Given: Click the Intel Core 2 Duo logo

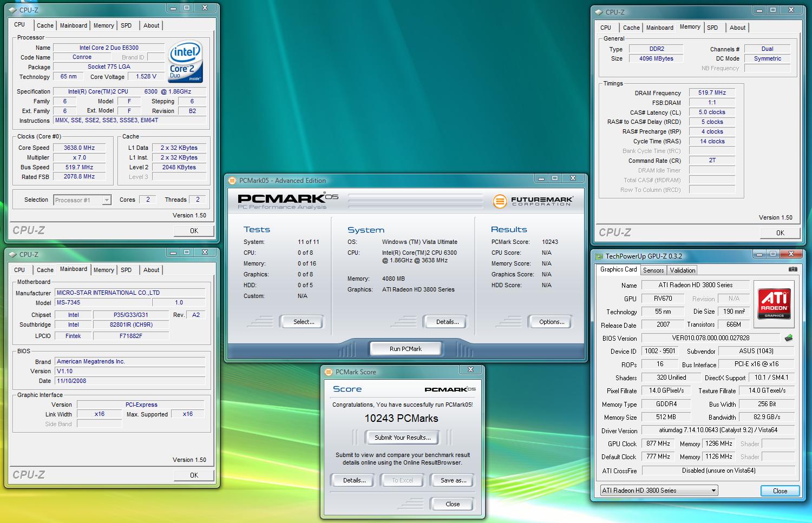Looking at the screenshot, I should [185, 61].
